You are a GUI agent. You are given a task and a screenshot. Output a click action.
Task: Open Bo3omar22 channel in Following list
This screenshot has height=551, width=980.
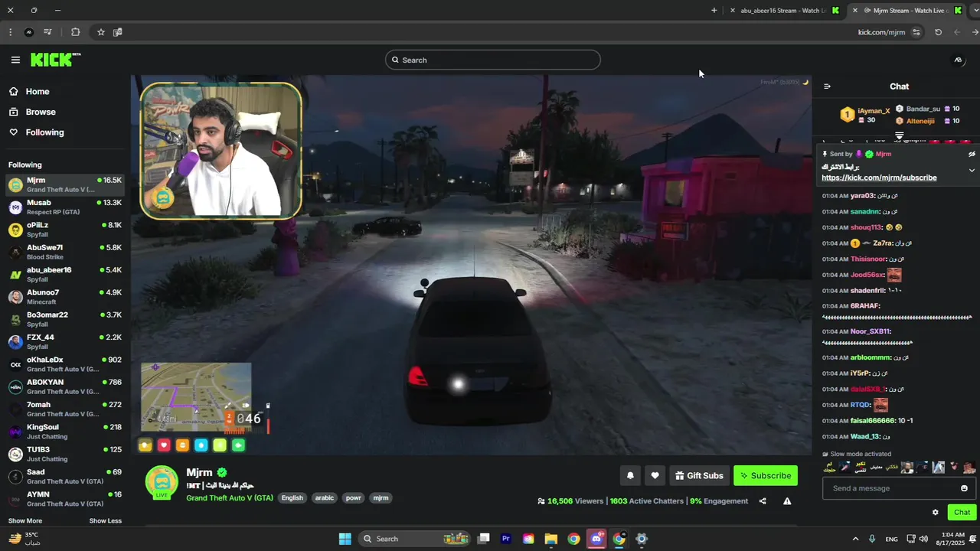click(x=65, y=319)
